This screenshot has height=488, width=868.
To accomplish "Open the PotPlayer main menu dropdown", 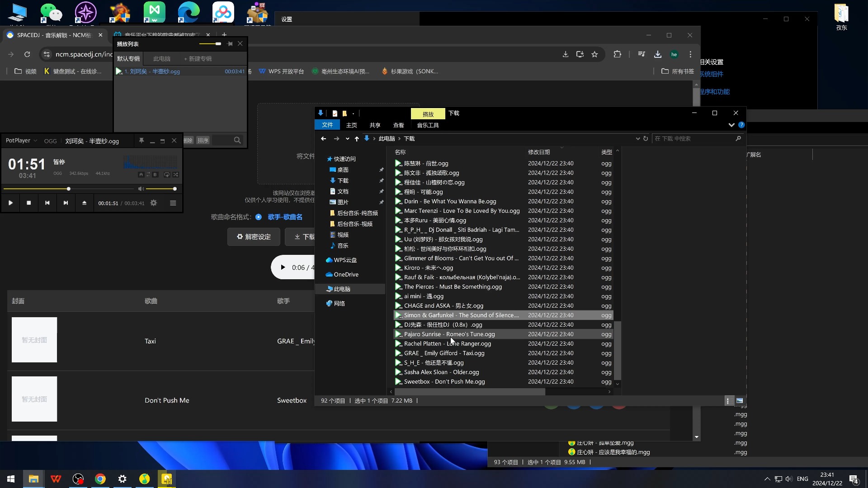I will (21, 141).
